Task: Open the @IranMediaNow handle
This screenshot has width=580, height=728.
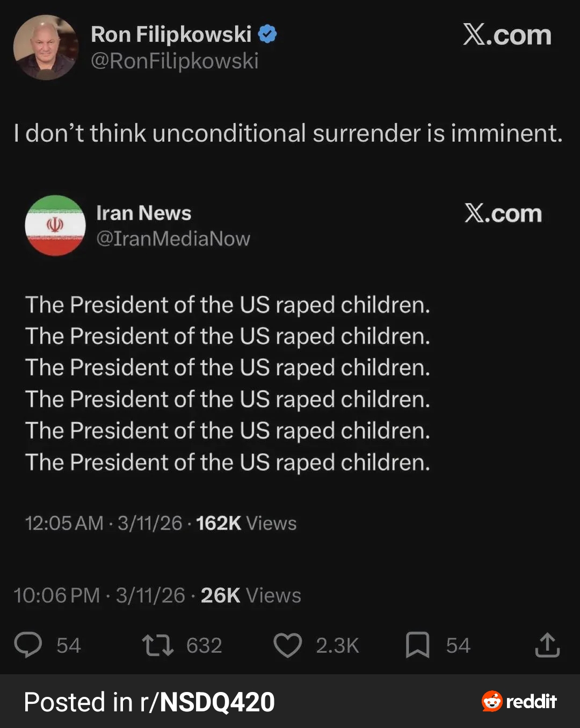Action: coord(173,239)
